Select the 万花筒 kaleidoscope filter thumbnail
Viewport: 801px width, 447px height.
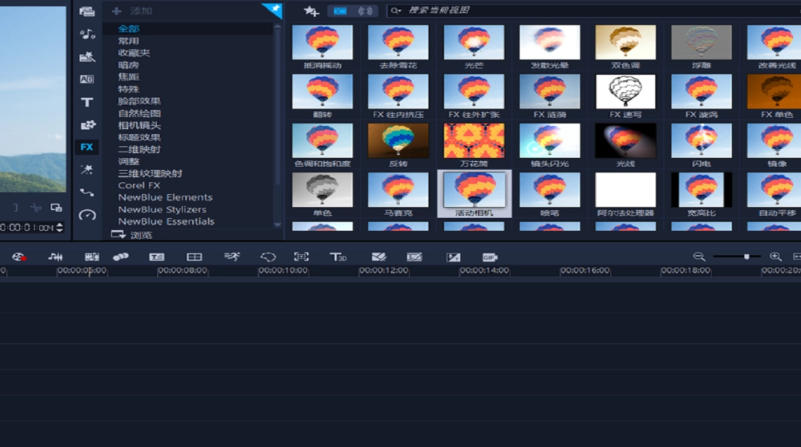pyautogui.click(x=474, y=141)
